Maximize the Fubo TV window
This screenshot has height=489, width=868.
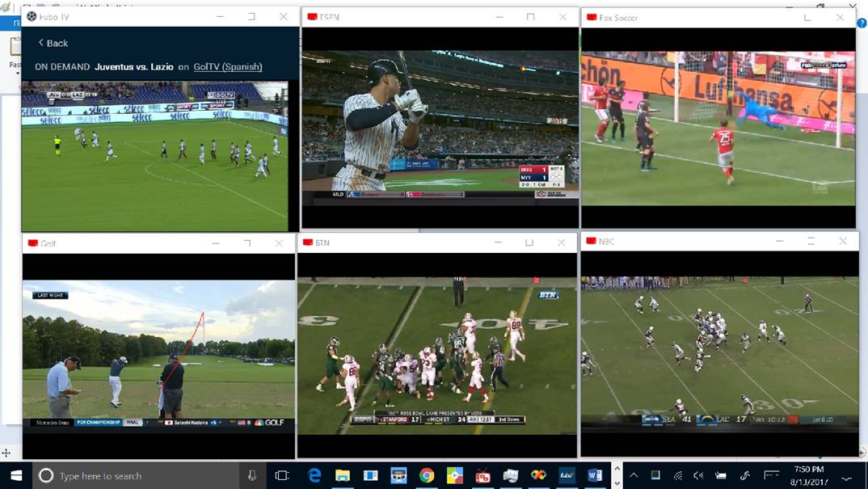pyautogui.click(x=252, y=17)
